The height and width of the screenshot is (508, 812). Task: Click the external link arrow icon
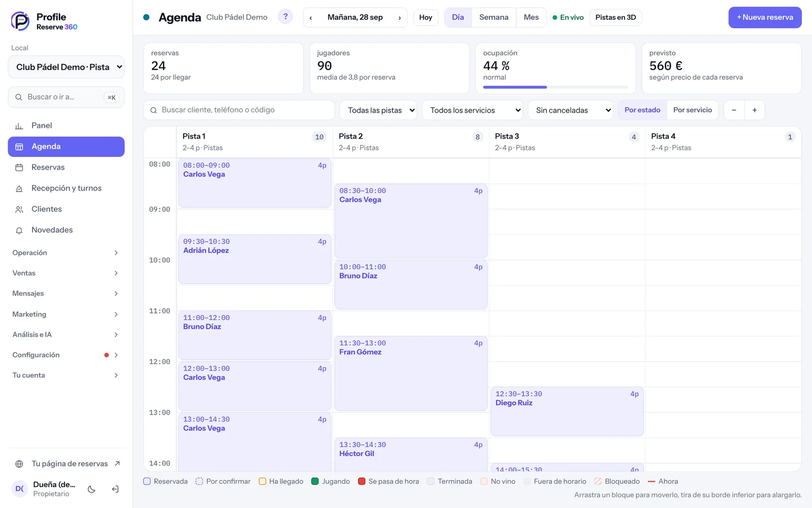tap(117, 463)
